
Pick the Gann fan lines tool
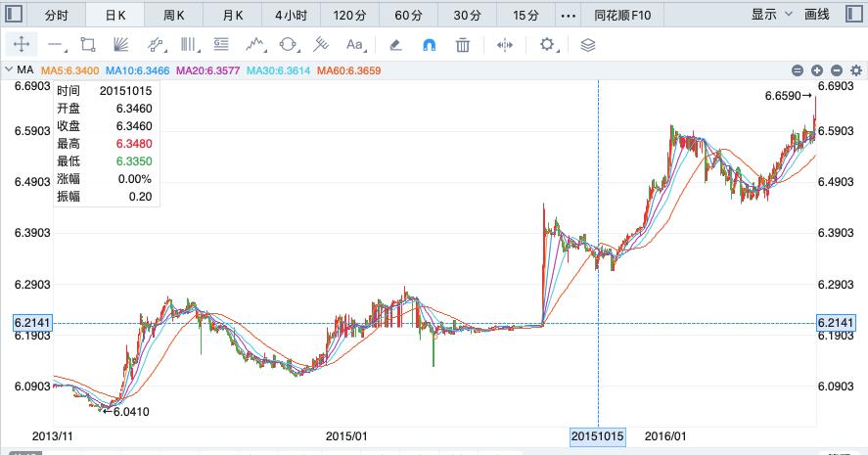pyautogui.click(x=120, y=45)
